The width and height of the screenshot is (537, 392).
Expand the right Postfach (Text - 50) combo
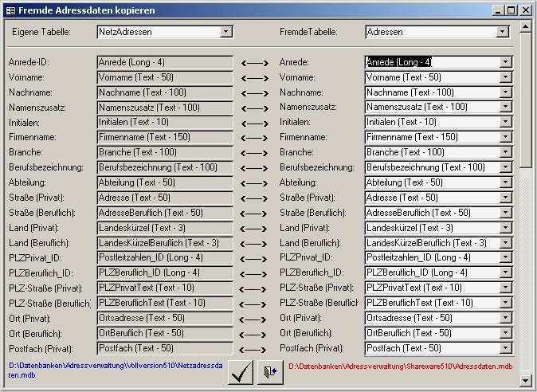(505, 348)
